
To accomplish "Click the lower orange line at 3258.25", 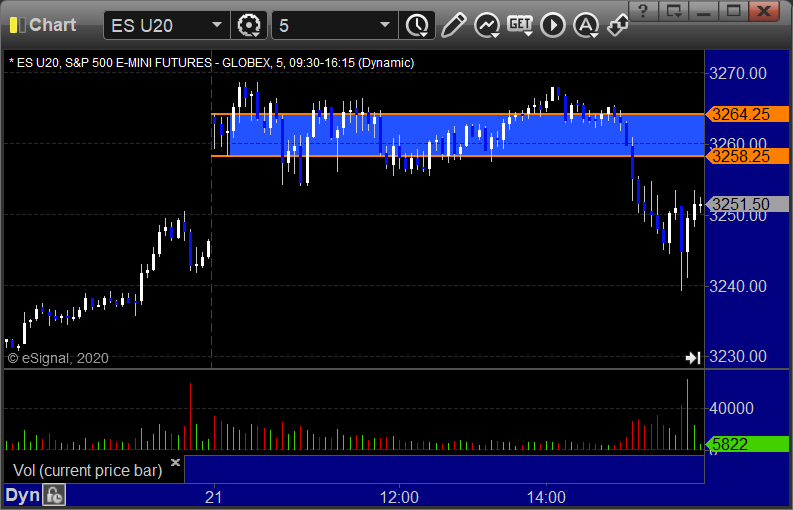I will pos(458,156).
